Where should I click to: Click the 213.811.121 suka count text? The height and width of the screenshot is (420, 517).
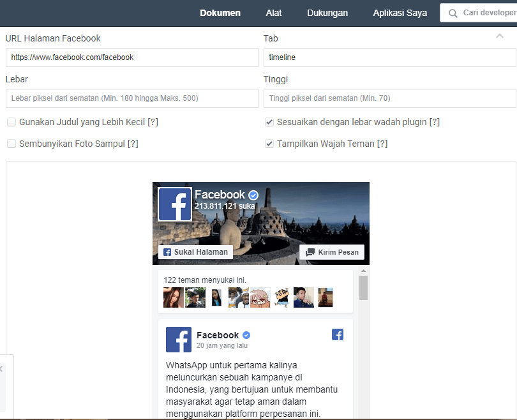point(225,206)
